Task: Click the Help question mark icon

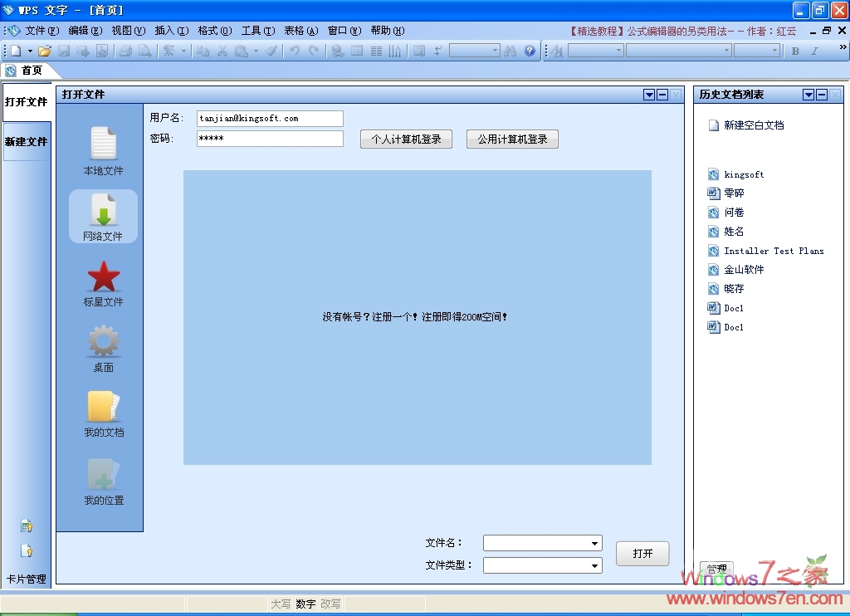Action: 530,51
